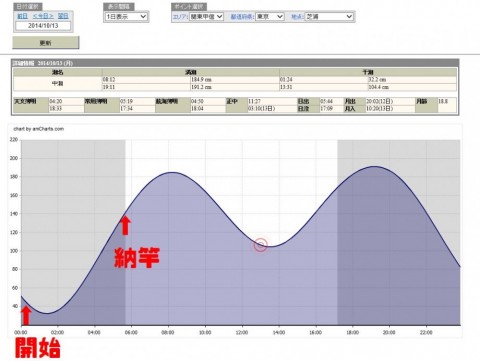Open the 芝浦 location dropdown
The width and height of the screenshot is (480, 361).
[x=329, y=16]
